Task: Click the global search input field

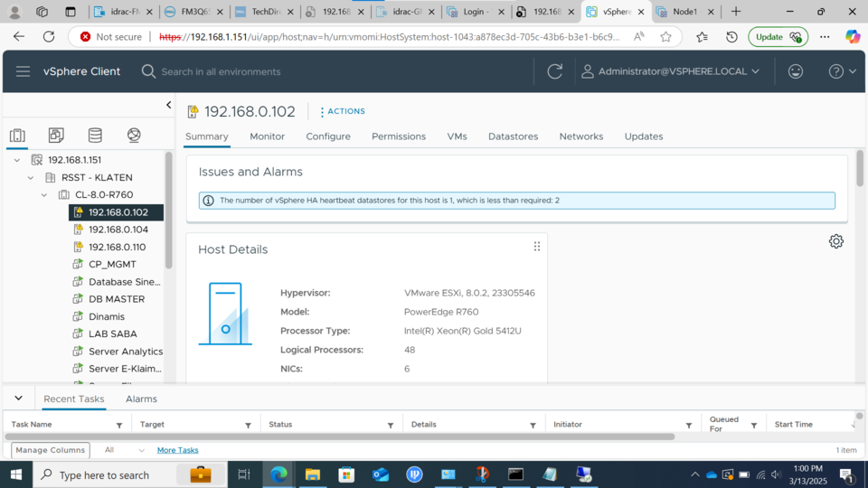Action: click(271, 71)
